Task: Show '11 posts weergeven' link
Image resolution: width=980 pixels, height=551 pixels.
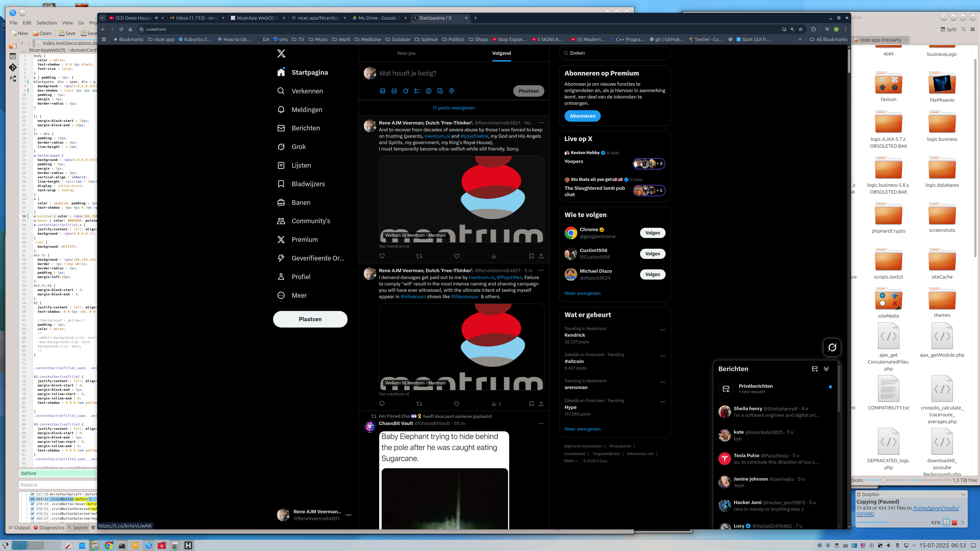Action: tap(454, 108)
